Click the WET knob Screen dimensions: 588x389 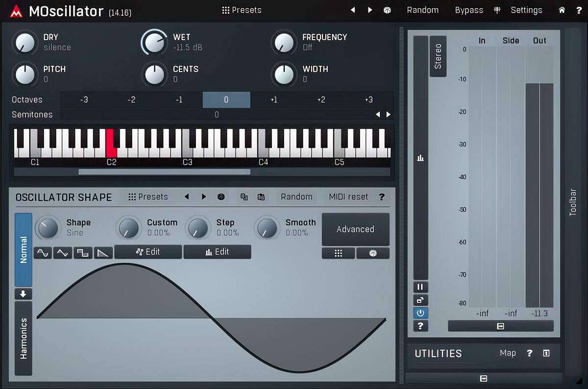(154, 43)
